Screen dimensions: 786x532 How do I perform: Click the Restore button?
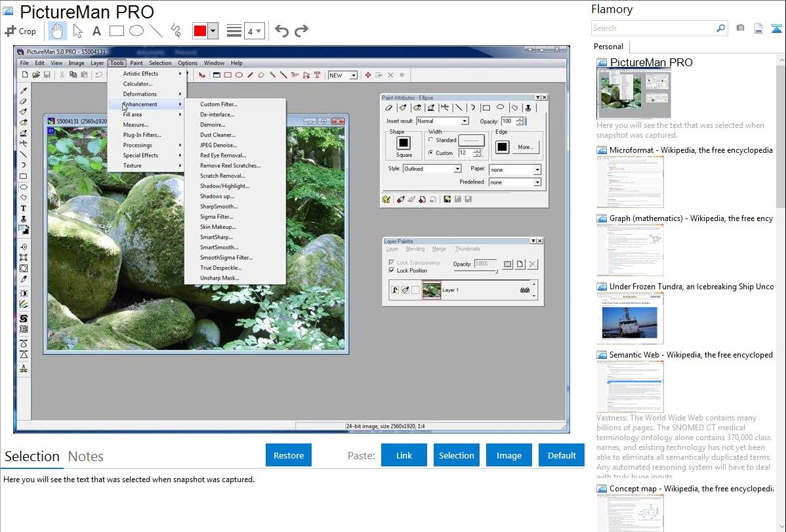coord(289,455)
